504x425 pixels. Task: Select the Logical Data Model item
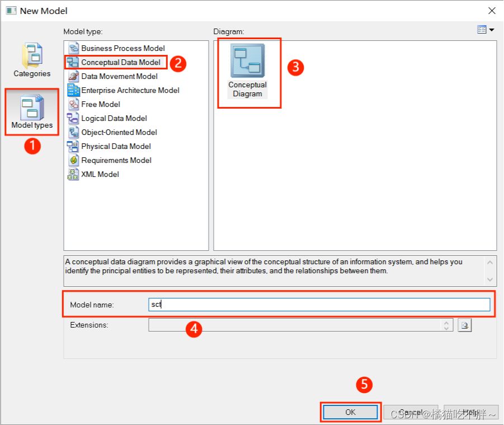pyautogui.click(x=114, y=118)
